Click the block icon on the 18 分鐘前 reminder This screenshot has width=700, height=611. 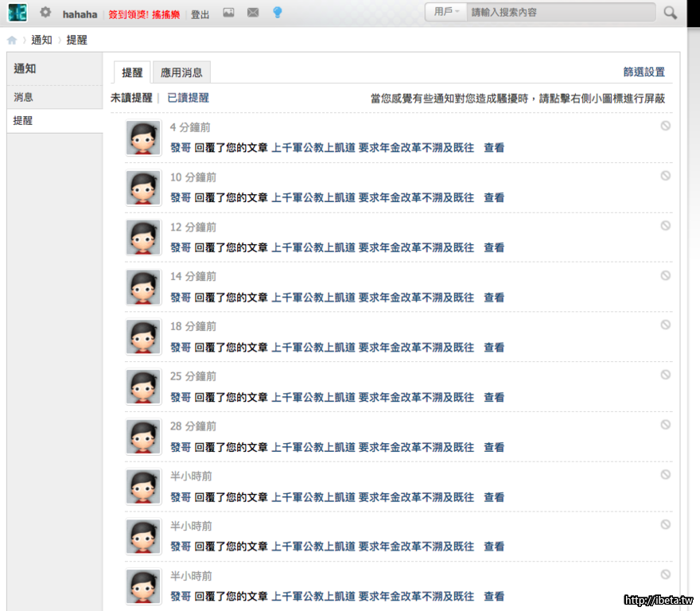(x=665, y=325)
